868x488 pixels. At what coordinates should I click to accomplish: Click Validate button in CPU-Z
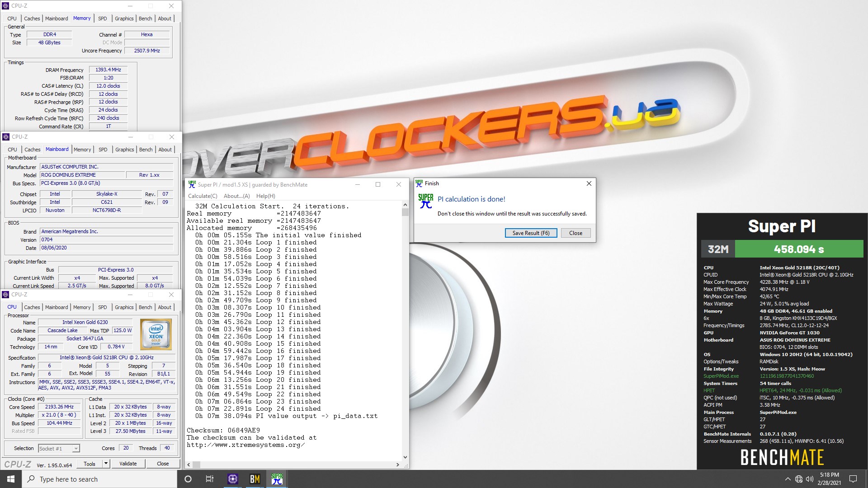(x=128, y=464)
